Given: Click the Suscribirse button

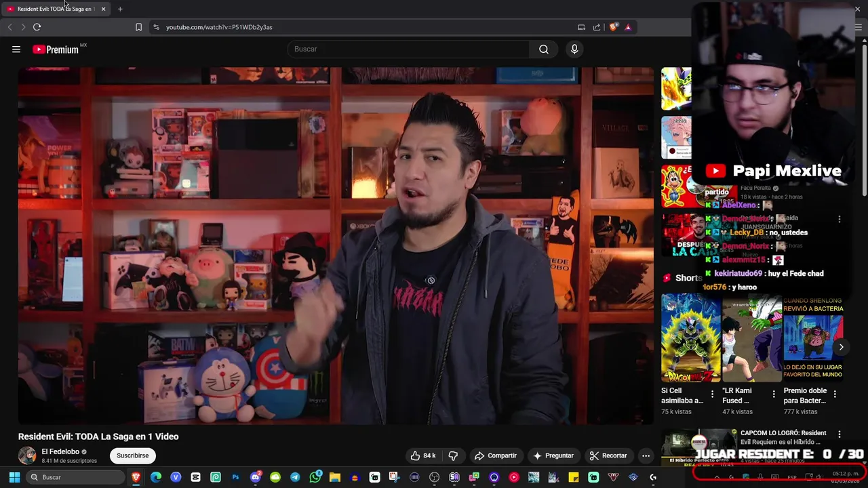Looking at the screenshot, I should click(132, 455).
